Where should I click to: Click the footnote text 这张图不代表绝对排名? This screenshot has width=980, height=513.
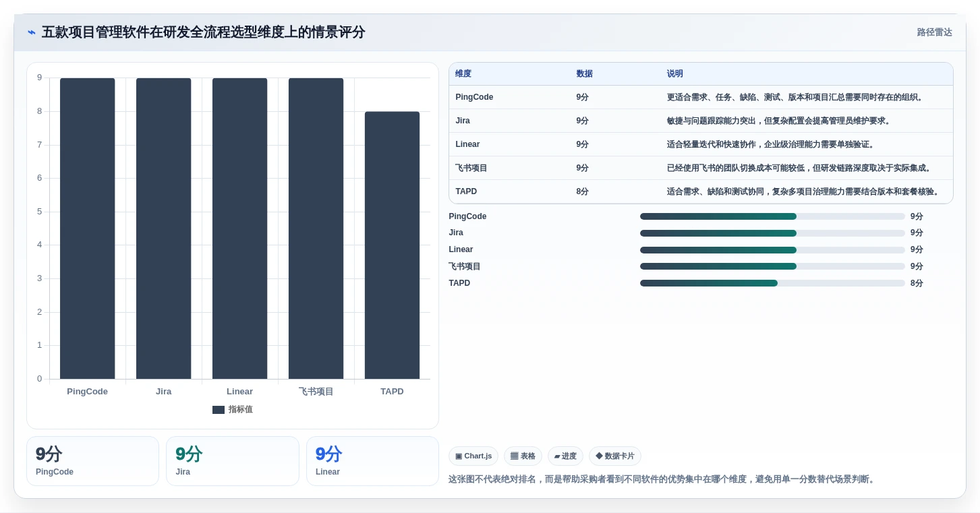662,479
